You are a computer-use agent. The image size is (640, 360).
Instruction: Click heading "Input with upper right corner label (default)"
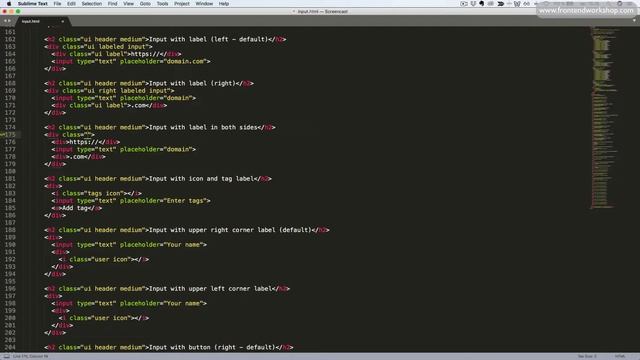pyautogui.click(x=230, y=230)
